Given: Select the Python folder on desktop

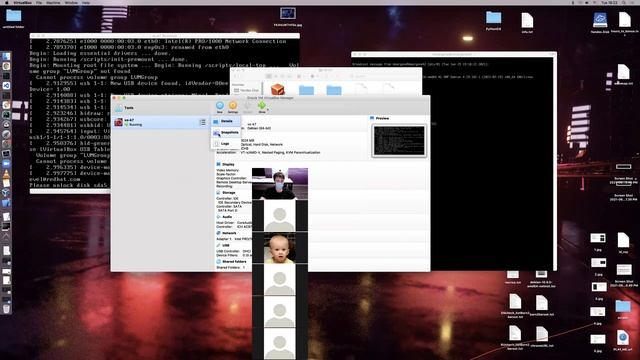Looking at the screenshot, I should [493, 20].
